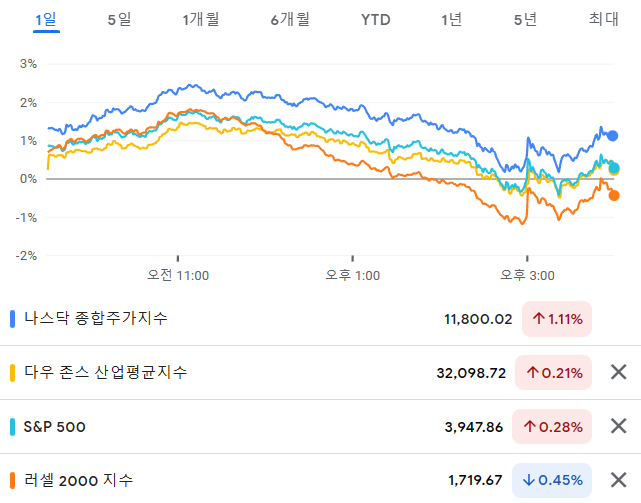Click the orange Russell 2000 color marker
The height and width of the screenshot is (503, 641).
pos(12,481)
